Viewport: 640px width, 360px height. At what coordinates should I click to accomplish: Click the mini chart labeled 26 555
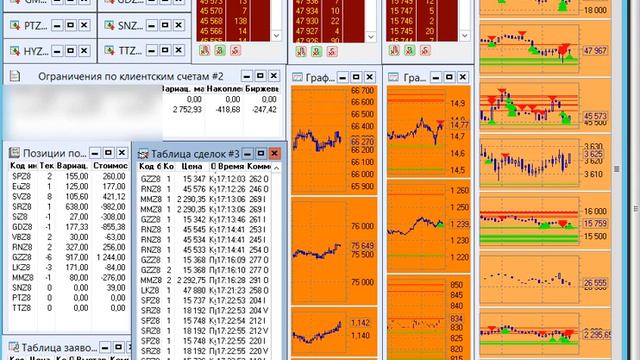(x=545, y=280)
